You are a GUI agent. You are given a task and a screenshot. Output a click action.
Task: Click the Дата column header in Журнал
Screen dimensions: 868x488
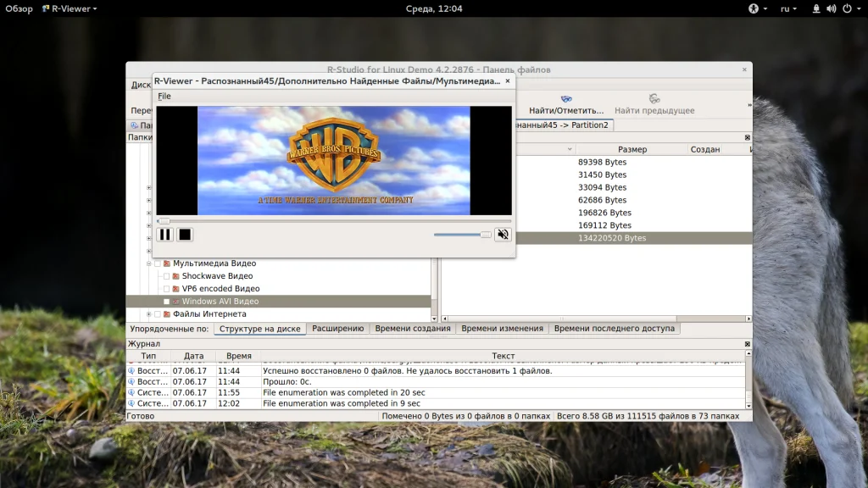pyautogui.click(x=194, y=357)
